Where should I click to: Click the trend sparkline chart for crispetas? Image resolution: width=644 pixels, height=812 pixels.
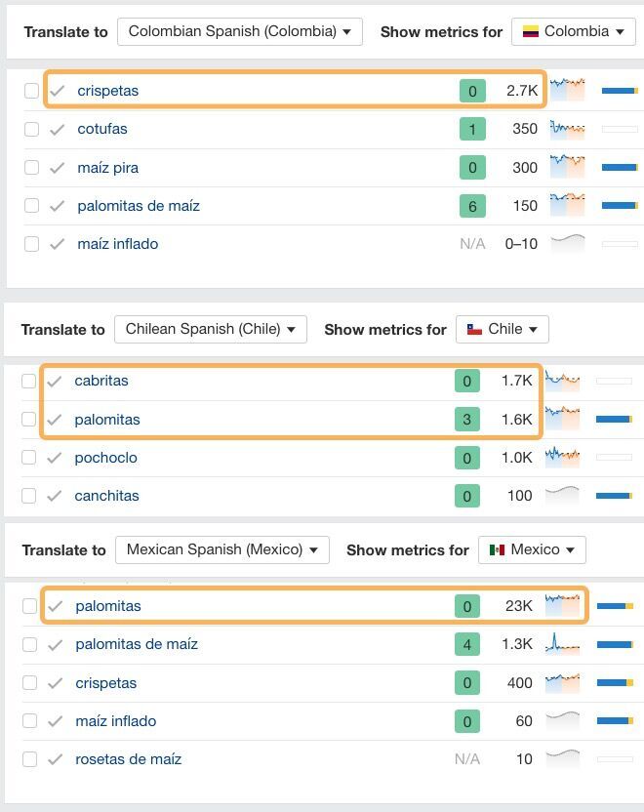[569, 88]
